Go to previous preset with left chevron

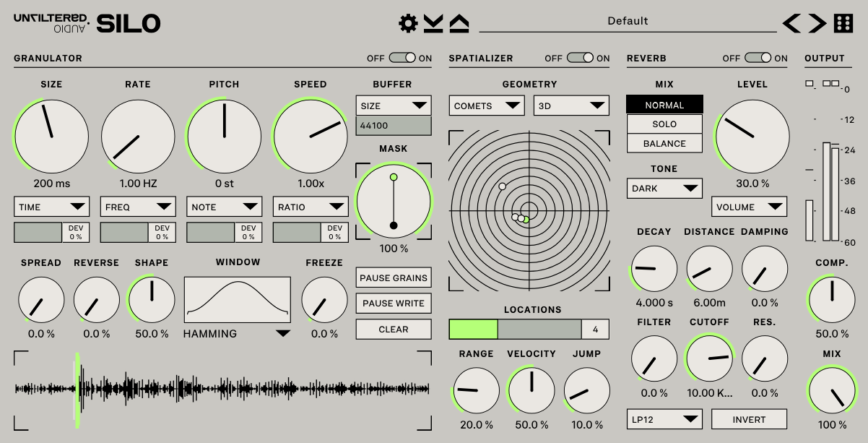792,24
